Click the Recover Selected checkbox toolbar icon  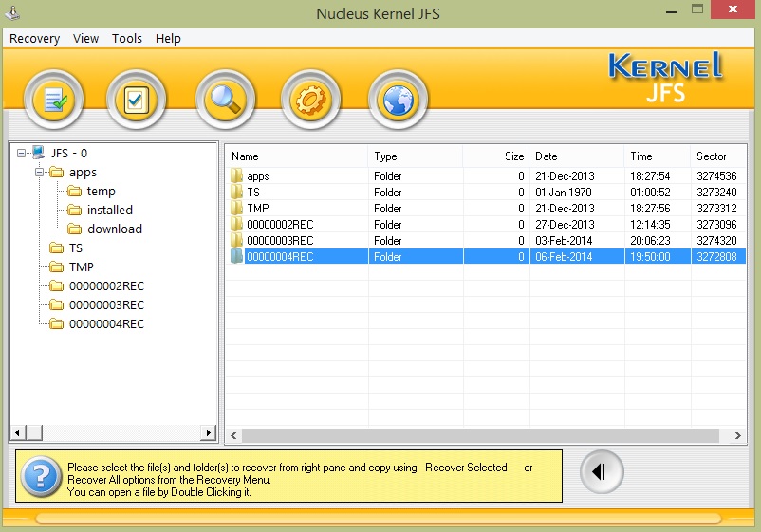click(x=137, y=100)
